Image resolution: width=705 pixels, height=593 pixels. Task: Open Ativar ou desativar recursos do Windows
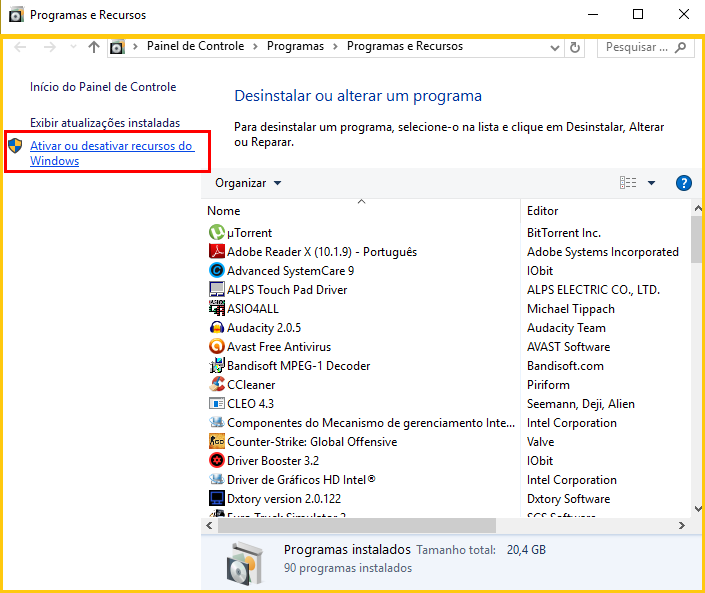112,153
